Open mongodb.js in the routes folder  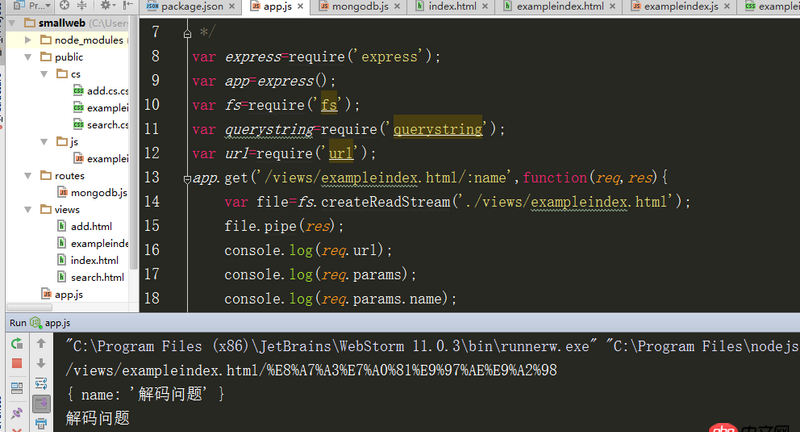(x=92, y=192)
